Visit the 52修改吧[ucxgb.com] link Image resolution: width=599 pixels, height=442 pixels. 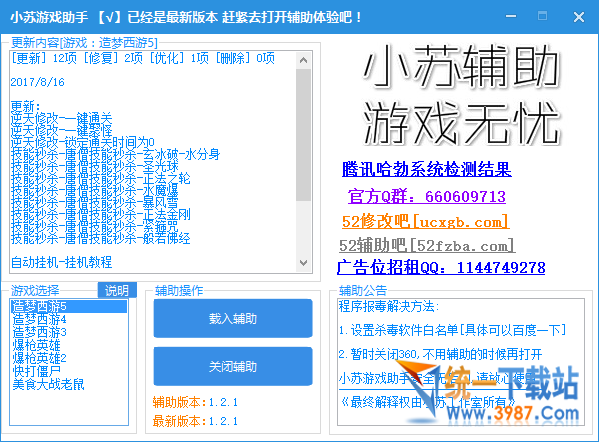(x=426, y=222)
